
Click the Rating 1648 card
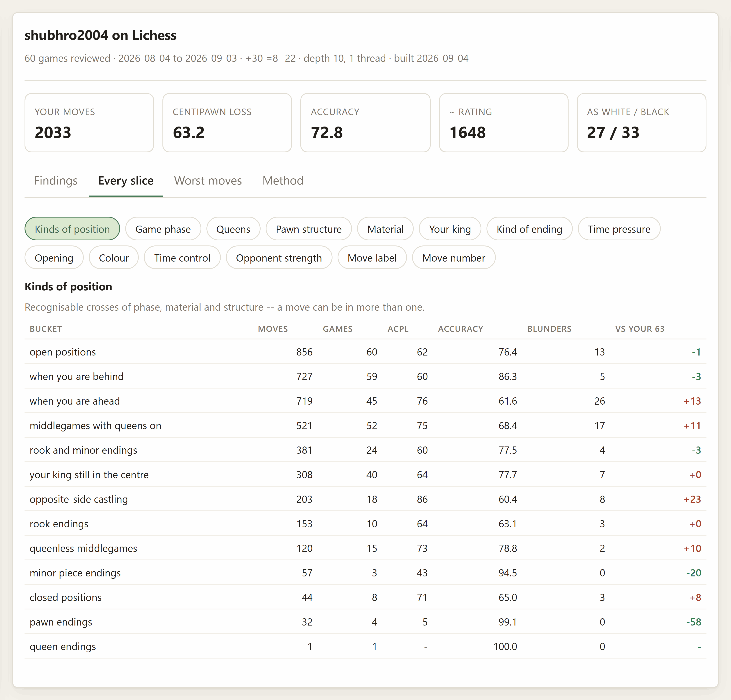click(x=504, y=123)
